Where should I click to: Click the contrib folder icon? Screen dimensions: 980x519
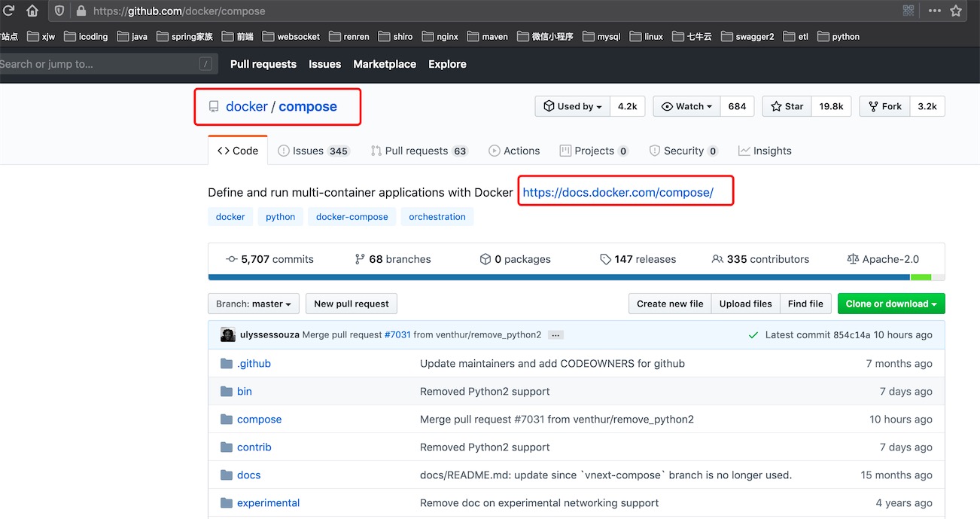227,447
